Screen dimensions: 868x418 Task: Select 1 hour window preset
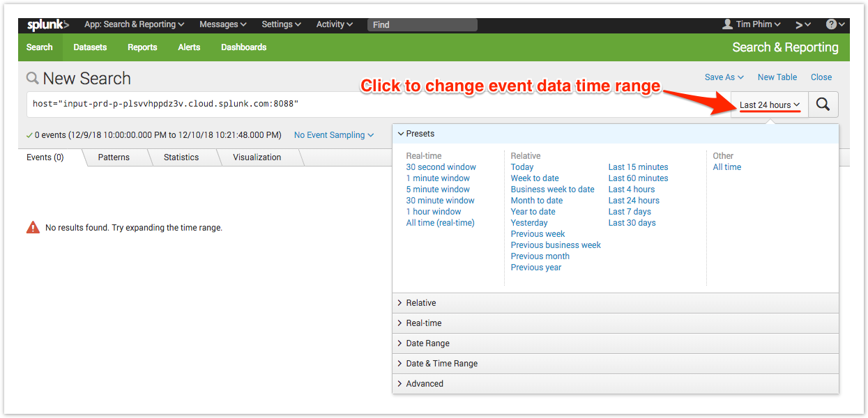[434, 212]
